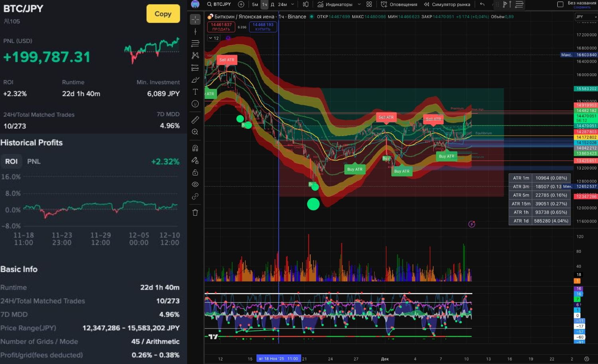
Task: Click the Макс. 16603840 price label
Action: pos(578,55)
